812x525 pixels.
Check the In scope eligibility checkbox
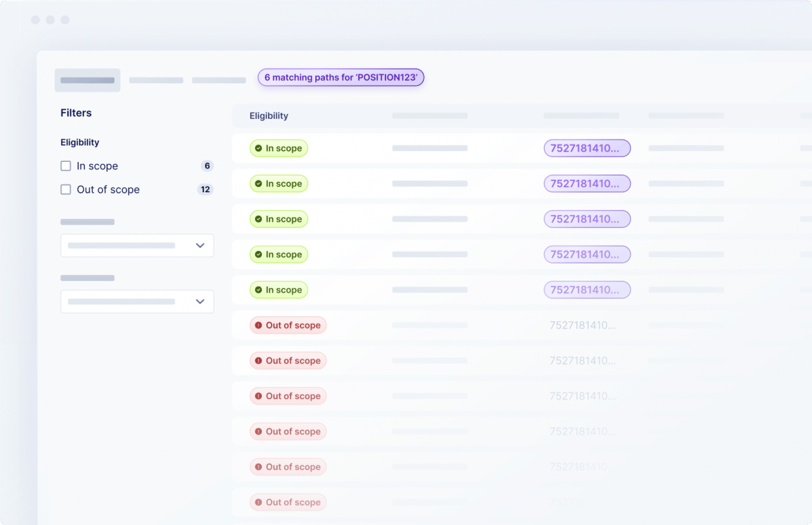(66, 166)
